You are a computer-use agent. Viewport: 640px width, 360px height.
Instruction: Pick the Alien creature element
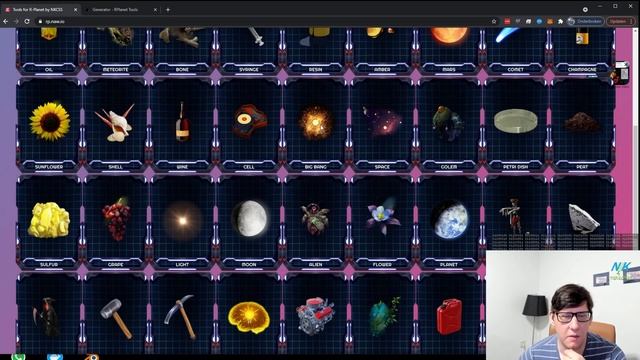coord(315,224)
